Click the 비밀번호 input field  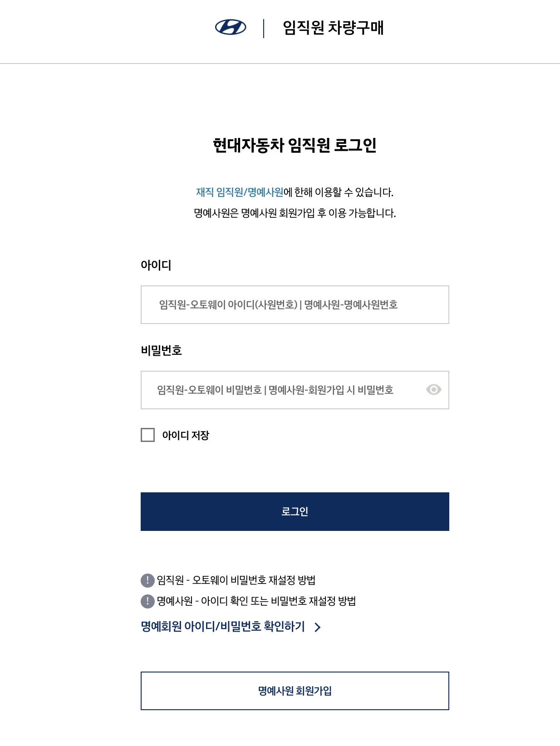[x=281, y=390]
